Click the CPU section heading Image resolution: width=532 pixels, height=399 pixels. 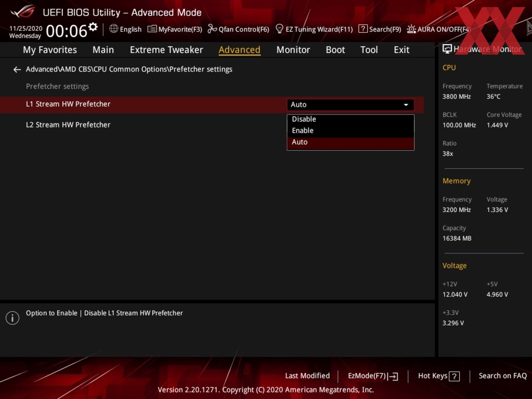point(449,68)
